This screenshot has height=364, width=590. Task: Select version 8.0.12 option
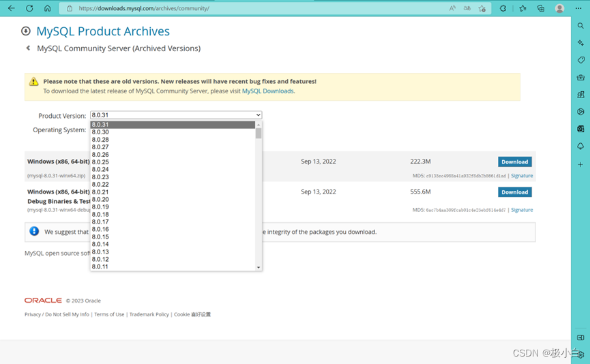pyautogui.click(x=173, y=259)
